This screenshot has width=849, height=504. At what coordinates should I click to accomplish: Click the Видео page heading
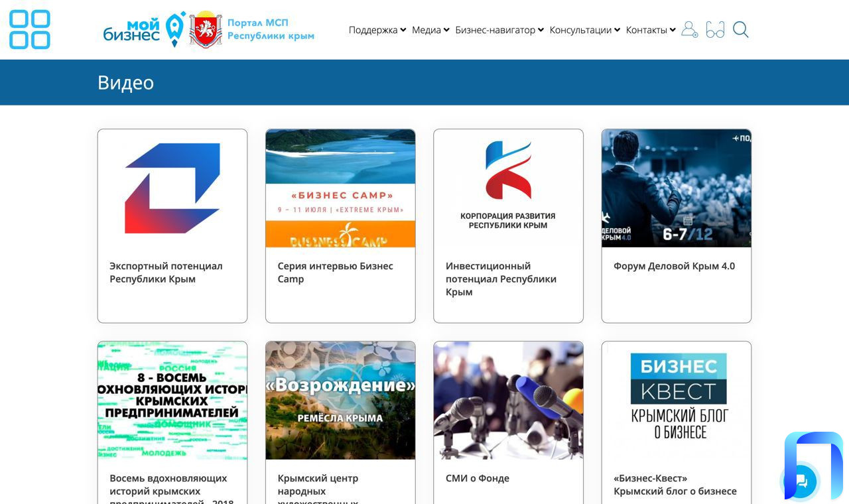click(125, 82)
